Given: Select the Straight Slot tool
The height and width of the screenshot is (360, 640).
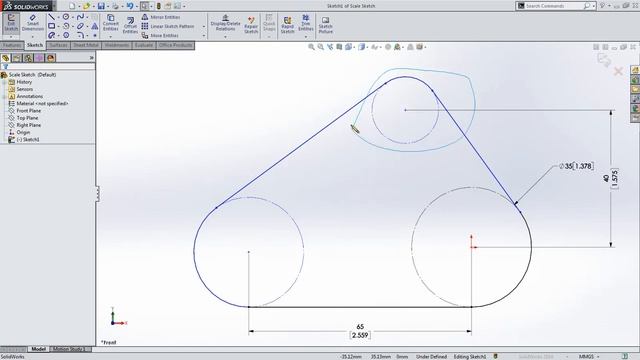Looking at the screenshot, I should pyautogui.click(x=52, y=35).
